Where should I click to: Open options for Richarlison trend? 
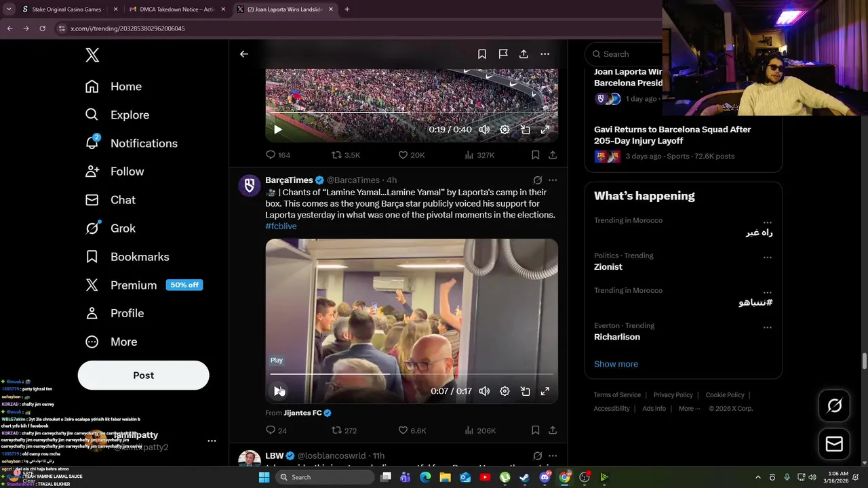click(x=767, y=327)
